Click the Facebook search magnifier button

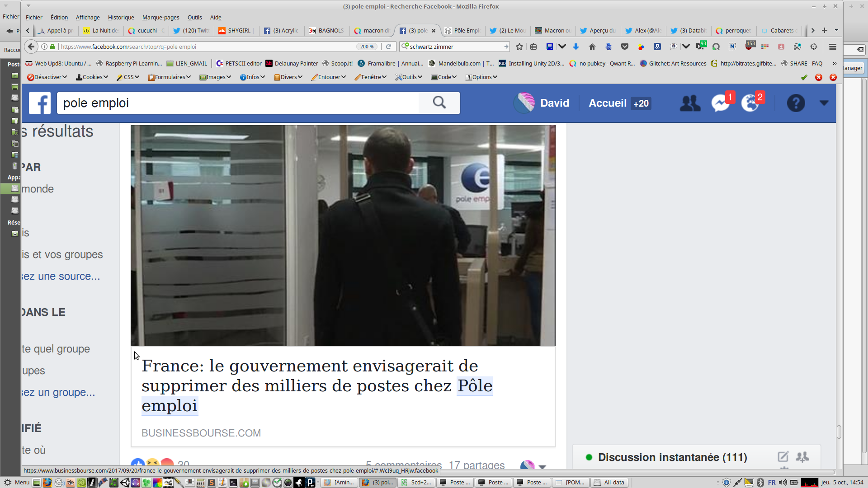coord(439,103)
